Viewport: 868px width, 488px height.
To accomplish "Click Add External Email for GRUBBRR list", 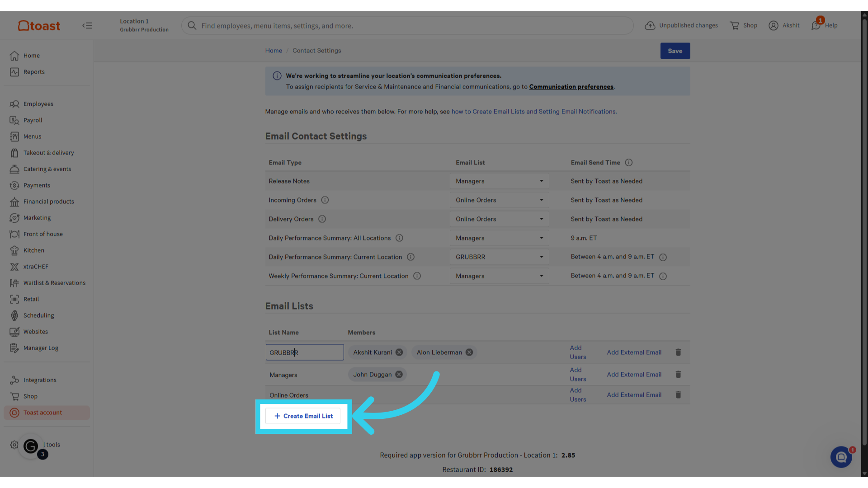I will point(634,352).
